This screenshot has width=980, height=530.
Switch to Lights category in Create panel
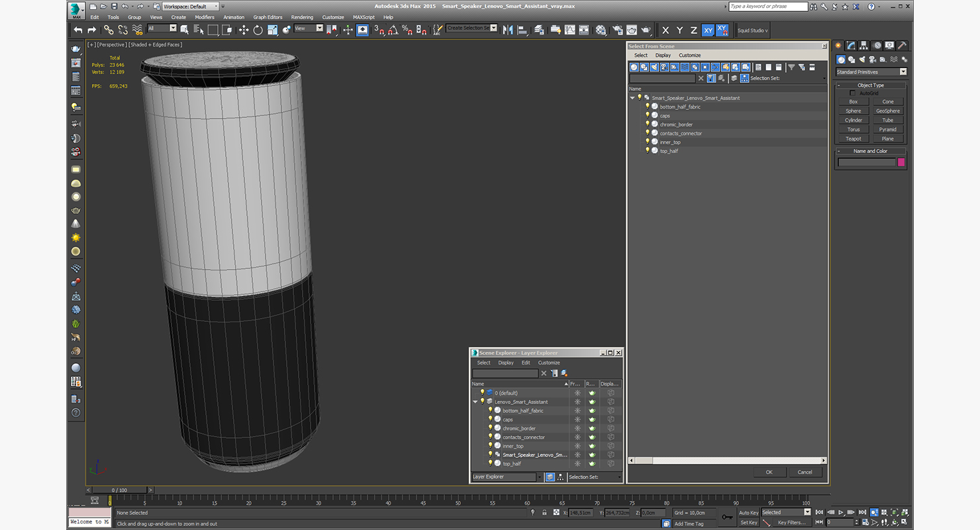[863, 60]
